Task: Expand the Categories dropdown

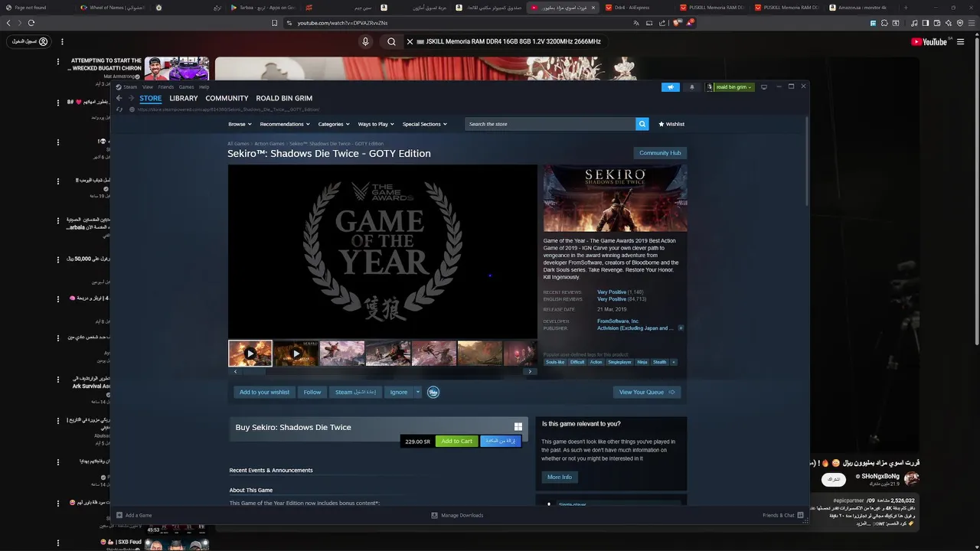Action: tap(334, 124)
